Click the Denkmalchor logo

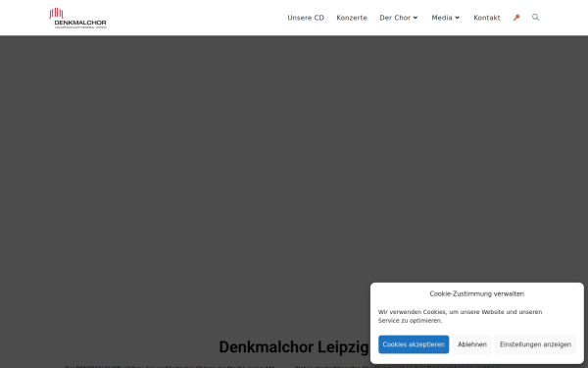click(78, 18)
